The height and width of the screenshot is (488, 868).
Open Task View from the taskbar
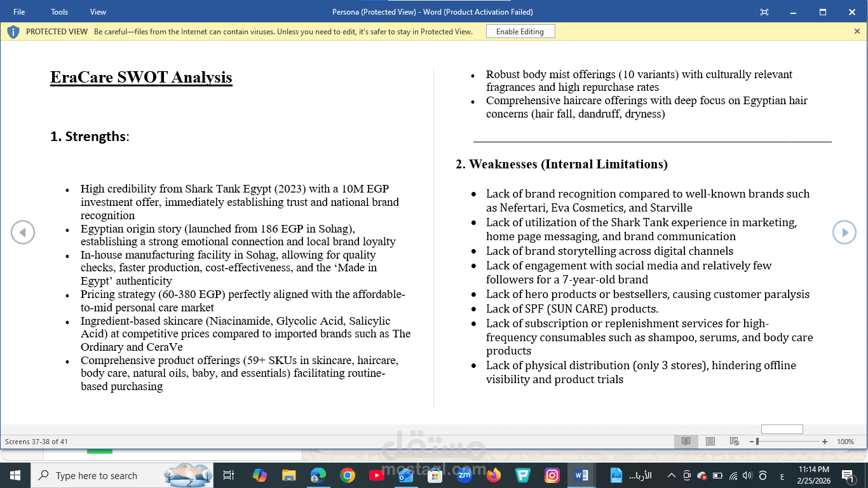click(x=229, y=475)
